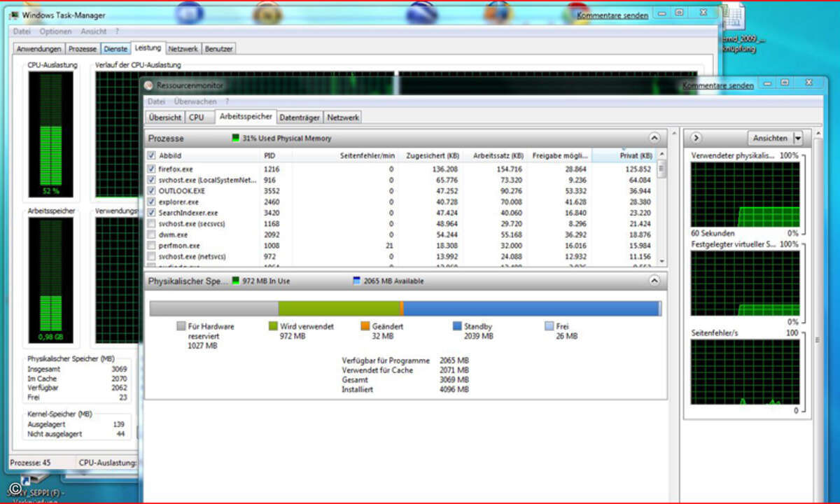Click the green Used Physical Memory indicator
This screenshot has width=840, height=504.
coord(236,139)
